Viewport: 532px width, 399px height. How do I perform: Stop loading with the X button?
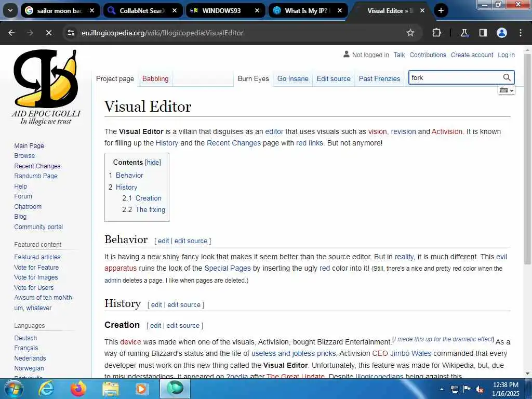[48, 33]
